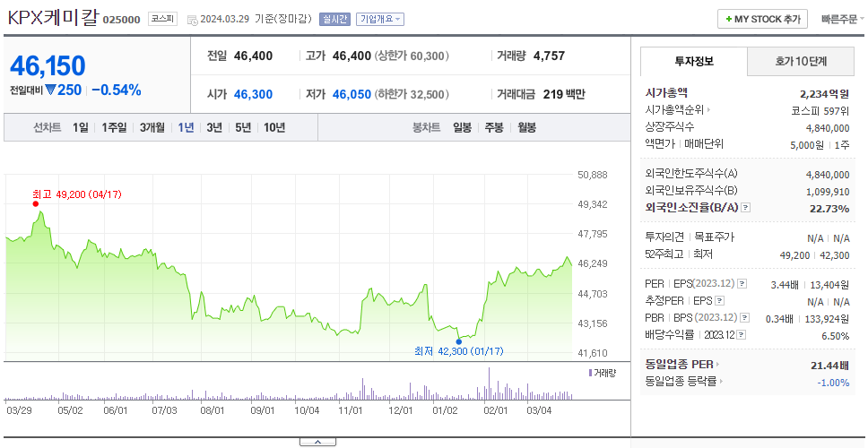Image resolution: width=868 pixels, height=448 pixels.
Task: Select the 10년 line chart period
Action: coord(274,128)
